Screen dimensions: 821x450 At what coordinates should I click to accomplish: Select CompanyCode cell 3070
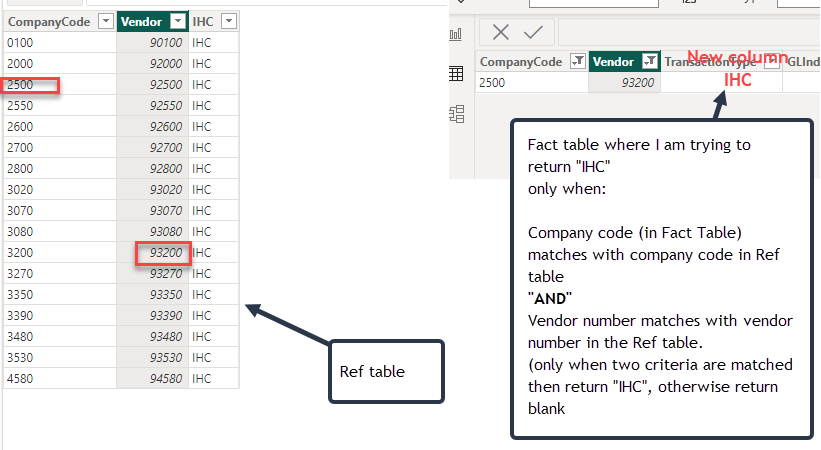[x=60, y=210]
